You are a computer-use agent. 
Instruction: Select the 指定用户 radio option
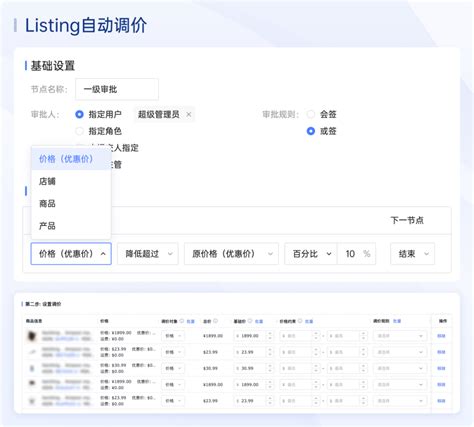79,114
